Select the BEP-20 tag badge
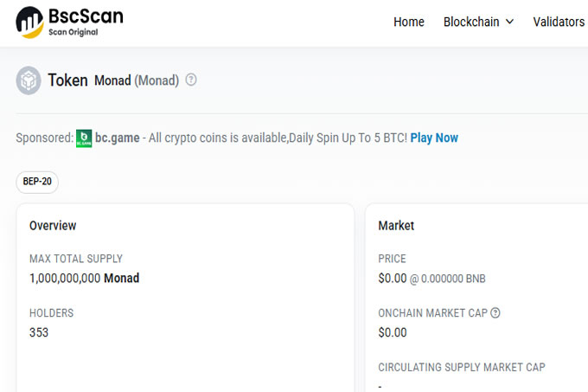This screenshot has height=392, width=588. [x=37, y=182]
